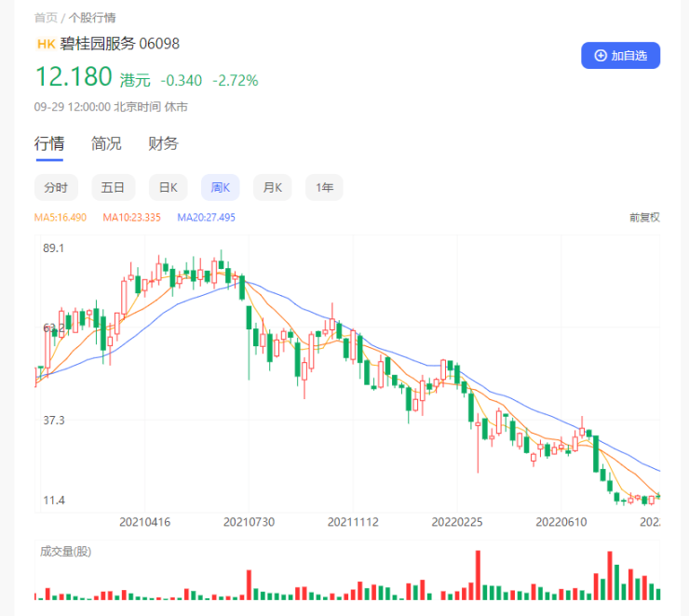The width and height of the screenshot is (689, 616).
Task: Click the plus icon in 加自选 button
Action: point(601,56)
